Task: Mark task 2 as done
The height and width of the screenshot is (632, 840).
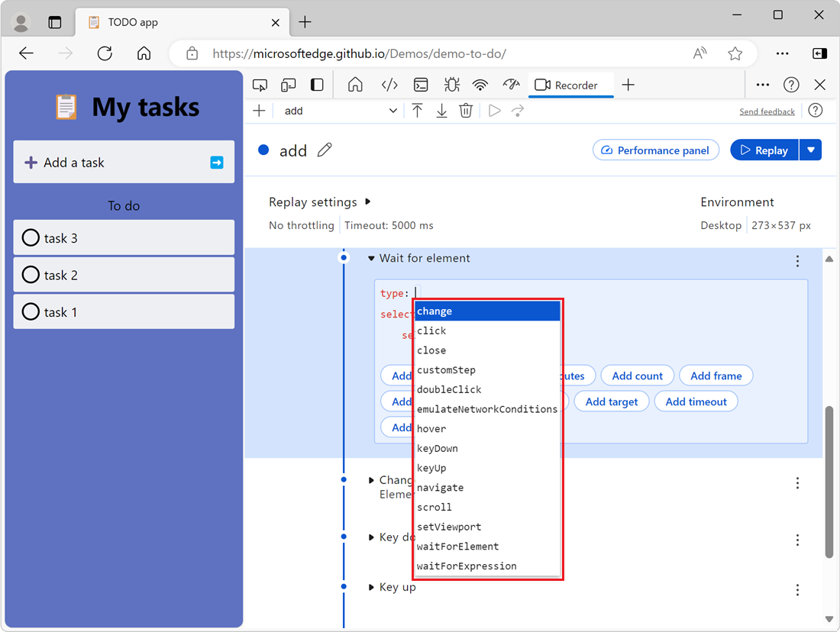Action: pos(31,275)
